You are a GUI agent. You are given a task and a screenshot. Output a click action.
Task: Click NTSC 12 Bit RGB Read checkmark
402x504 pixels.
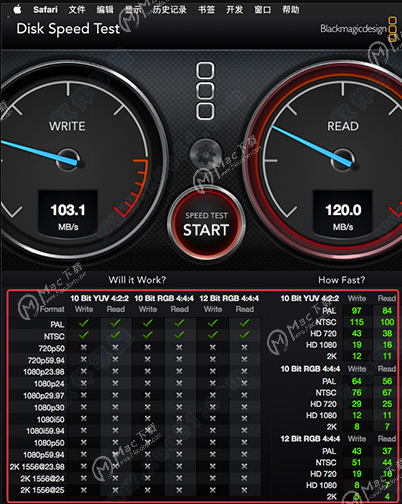coord(244,335)
